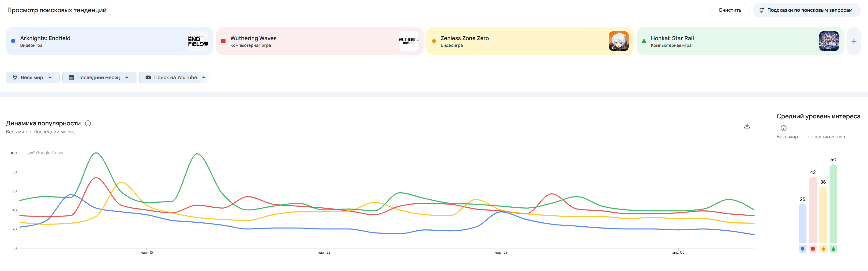This screenshot has width=868, height=271.
Task: Click the Arknights: Endfield logo thumbnail
Action: click(x=198, y=41)
